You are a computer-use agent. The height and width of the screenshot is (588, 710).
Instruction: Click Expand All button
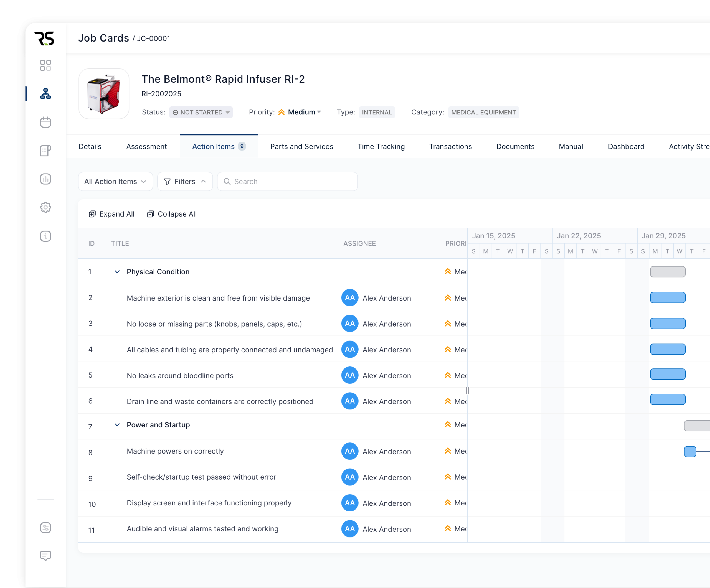click(x=111, y=214)
